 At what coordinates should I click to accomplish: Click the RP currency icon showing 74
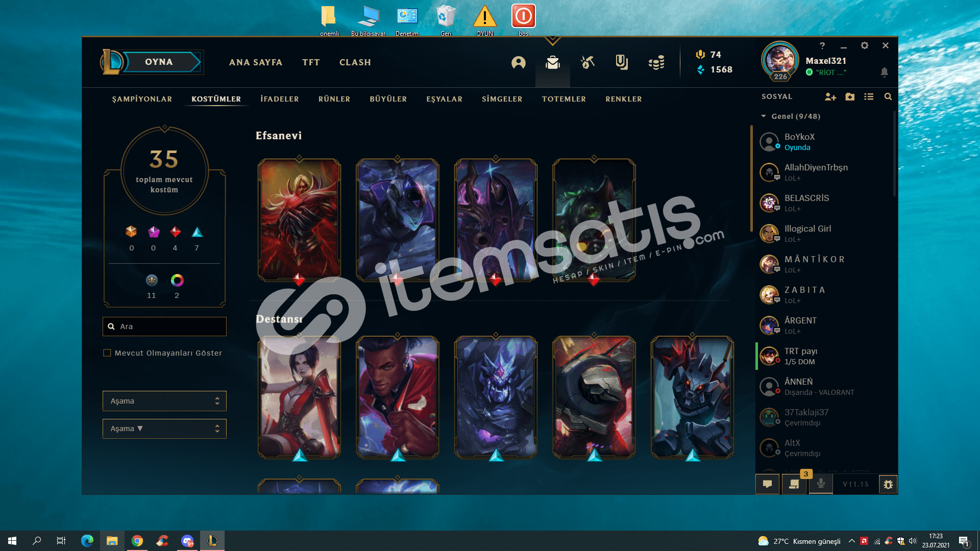pos(700,55)
